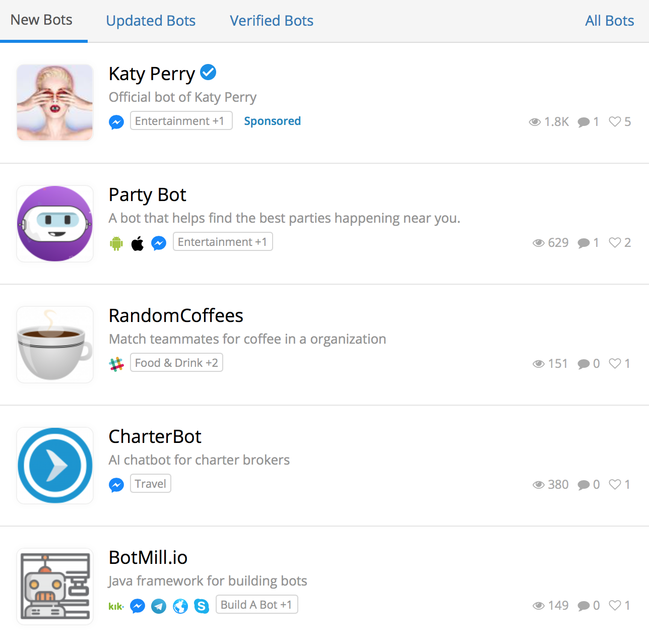Screen dimensions: 649x644
Task: Click the Kik icon on BotMill.io
Action: click(116, 606)
